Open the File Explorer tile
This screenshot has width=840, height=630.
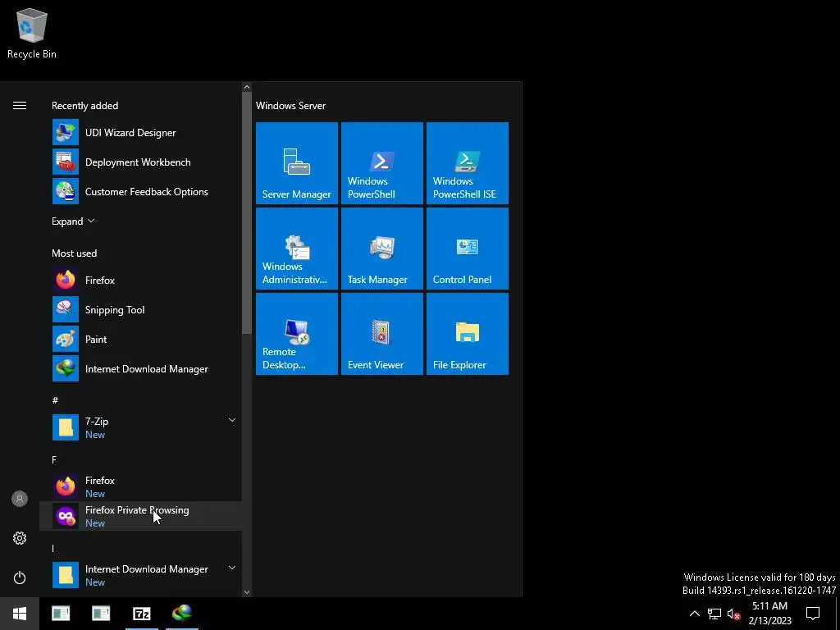467,333
